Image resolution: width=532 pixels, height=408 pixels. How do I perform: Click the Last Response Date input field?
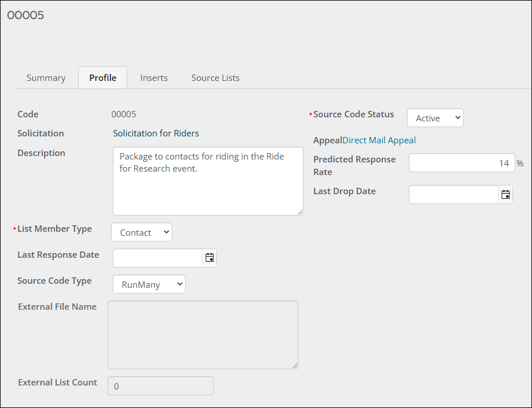(158, 258)
